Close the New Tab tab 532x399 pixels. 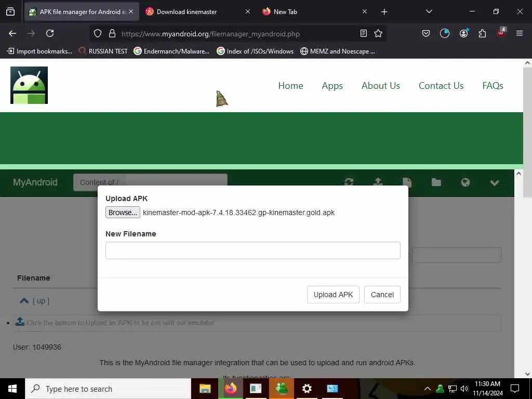click(x=364, y=11)
